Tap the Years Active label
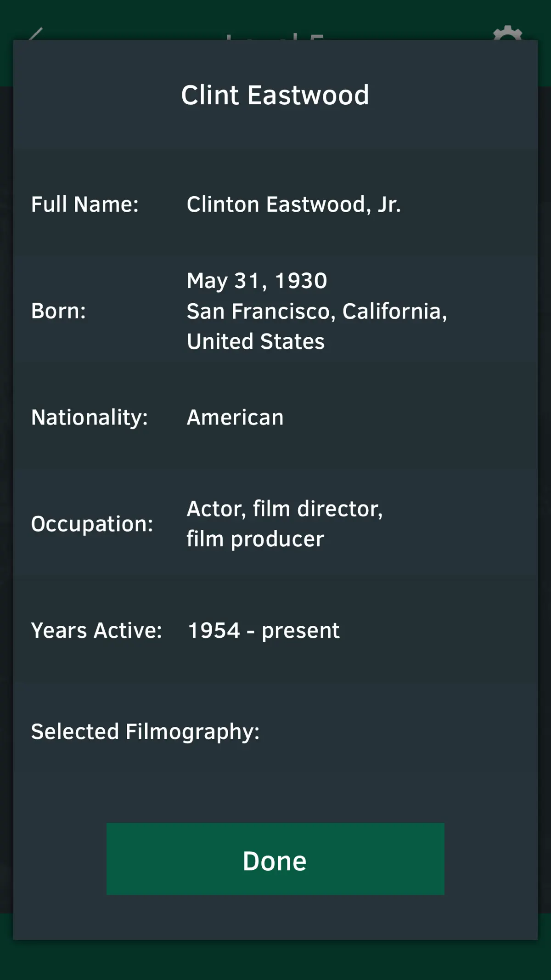The height and width of the screenshot is (980, 551). (96, 630)
